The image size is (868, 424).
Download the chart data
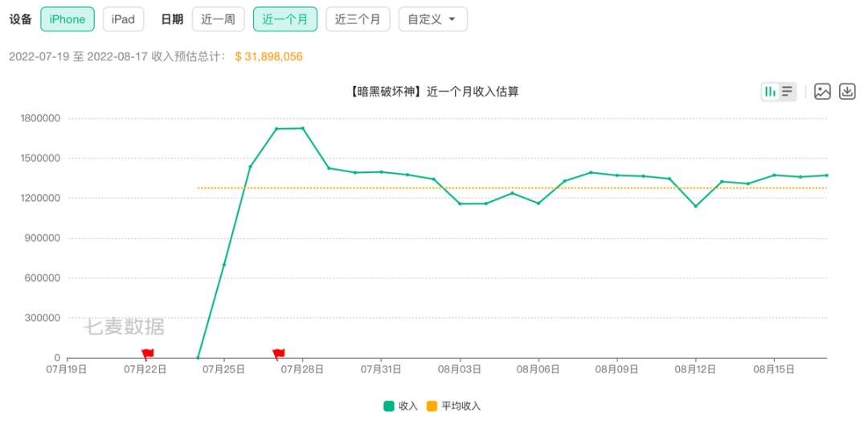coord(848,92)
